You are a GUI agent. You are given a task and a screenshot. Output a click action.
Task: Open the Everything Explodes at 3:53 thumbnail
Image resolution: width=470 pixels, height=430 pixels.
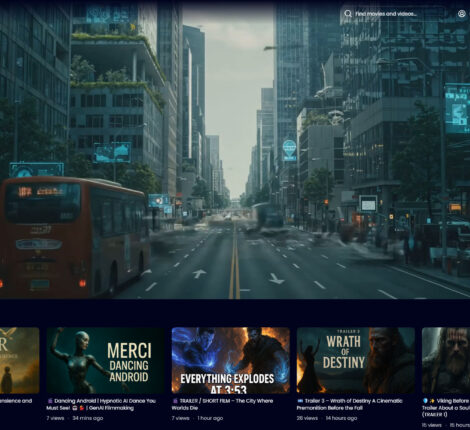click(x=231, y=360)
